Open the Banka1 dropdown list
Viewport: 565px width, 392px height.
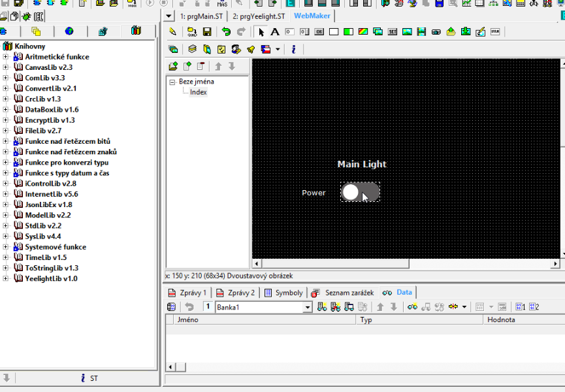pyautogui.click(x=308, y=307)
